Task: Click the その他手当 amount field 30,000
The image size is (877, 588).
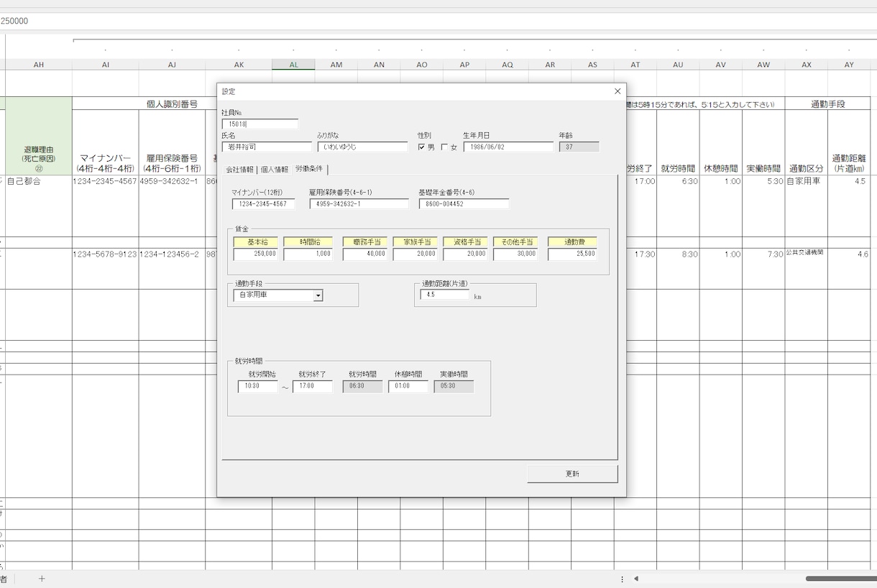Action: [515, 254]
